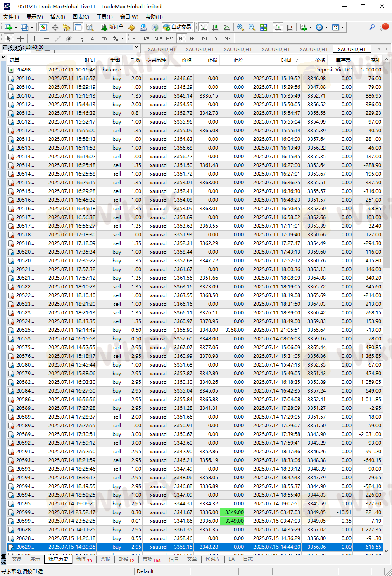The width and height of the screenshot is (392, 576).
Task: Select the cursor arrow tool
Action: [9, 38]
